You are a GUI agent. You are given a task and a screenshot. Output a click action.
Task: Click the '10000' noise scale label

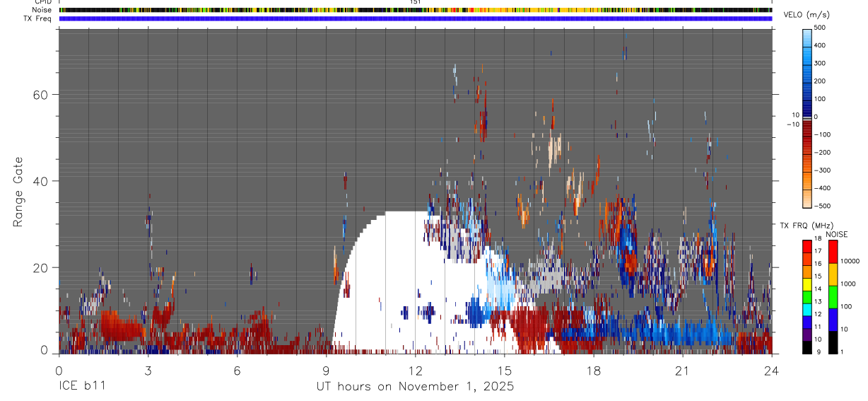[x=850, y=261]
